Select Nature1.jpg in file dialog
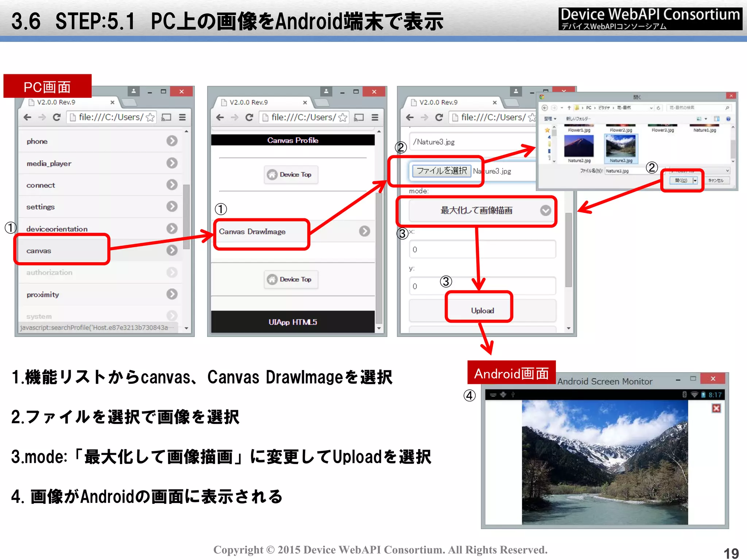The image size is (747, 560). pyautogui.click(x=705, y=128)
